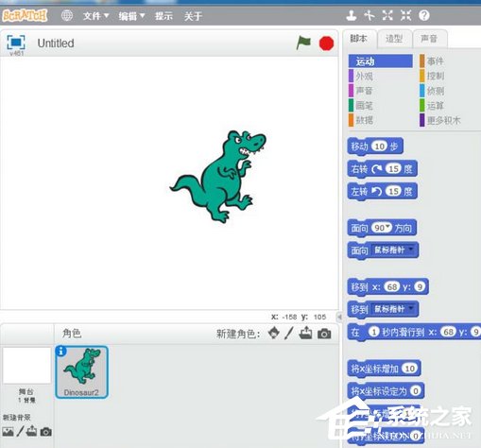Image resolution: width=481 pixels, height=448 pixels.
Task: Edit value 0 in 将x坐标设定为 block
Action: click(x=416, y=391)
